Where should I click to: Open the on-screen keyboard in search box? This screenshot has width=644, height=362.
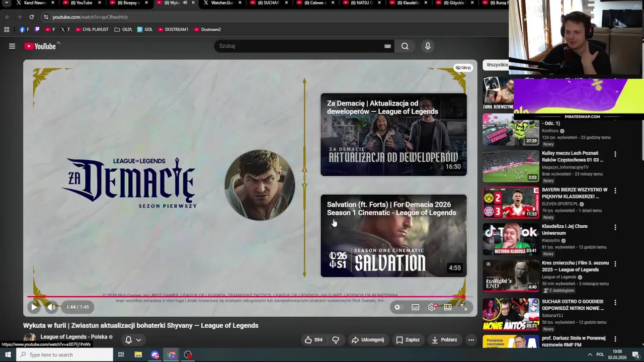pos(387,46)
